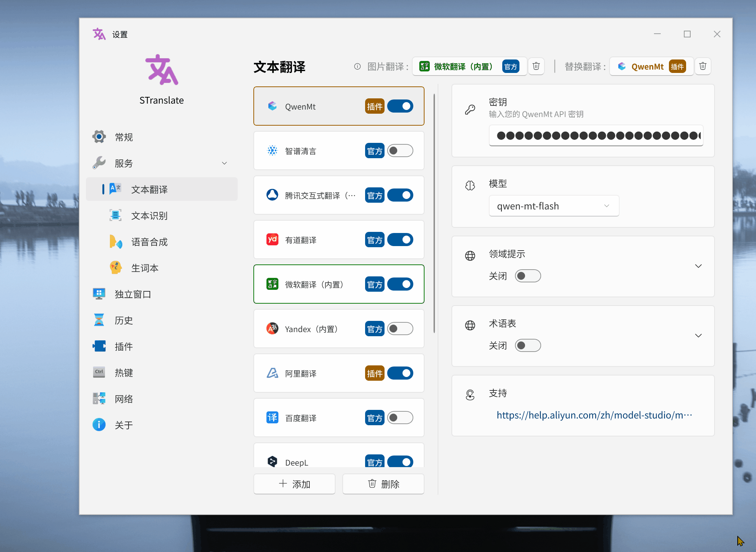
Task: Click trash icon next to 替换翻译 QwenMt
Action: [703, 66]
